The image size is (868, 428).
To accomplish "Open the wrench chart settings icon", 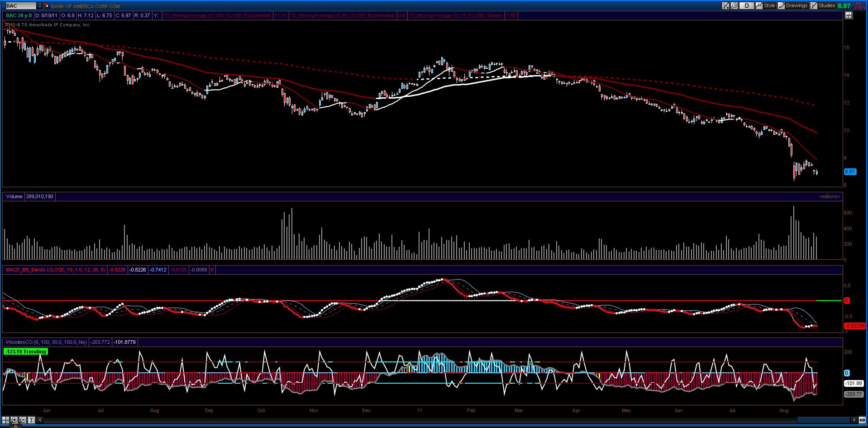I will click(x=734, y=5).
